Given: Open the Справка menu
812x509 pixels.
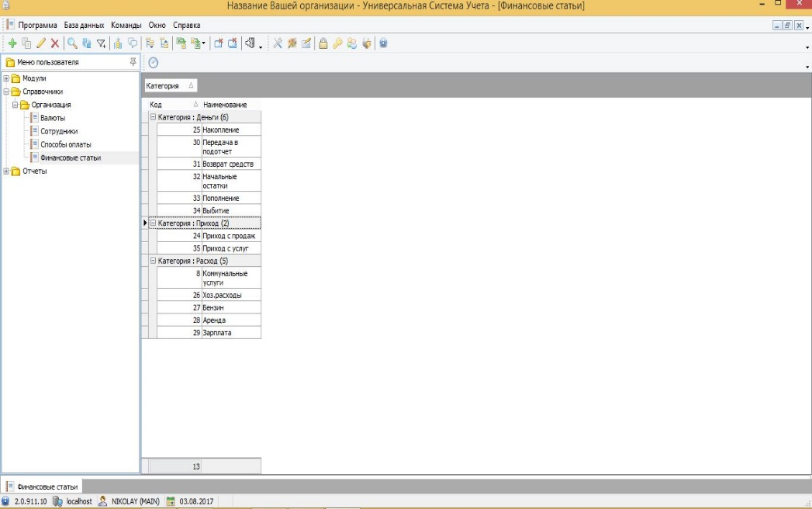Looking at the screenshot, I should point(186,25).
